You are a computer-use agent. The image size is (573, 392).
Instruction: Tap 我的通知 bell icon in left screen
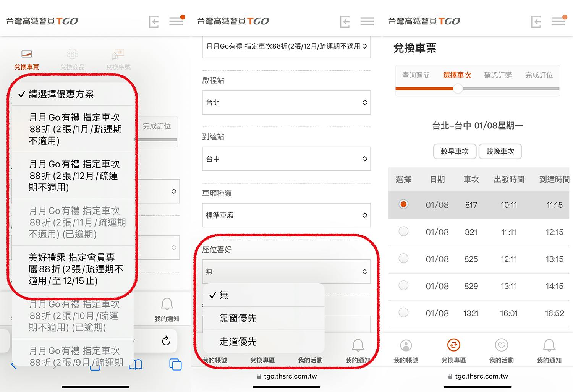click(167, 304)
